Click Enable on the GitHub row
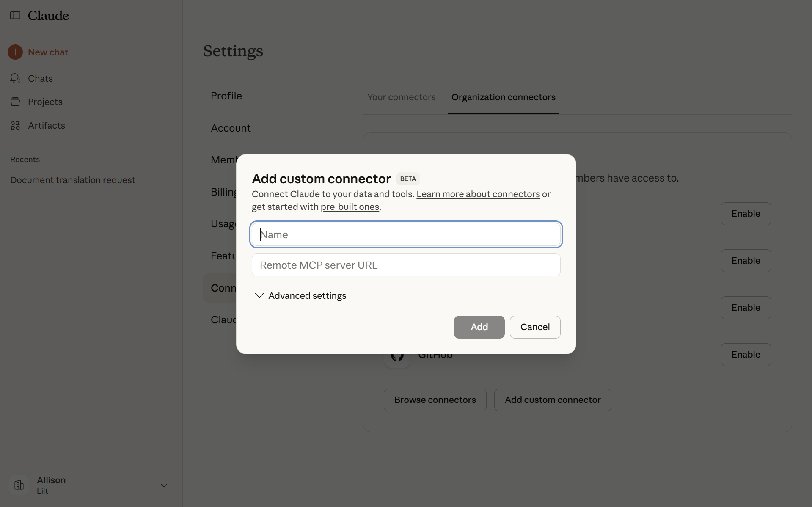The width and height of the screenshot is (812, 507). [x=746, y=355]
